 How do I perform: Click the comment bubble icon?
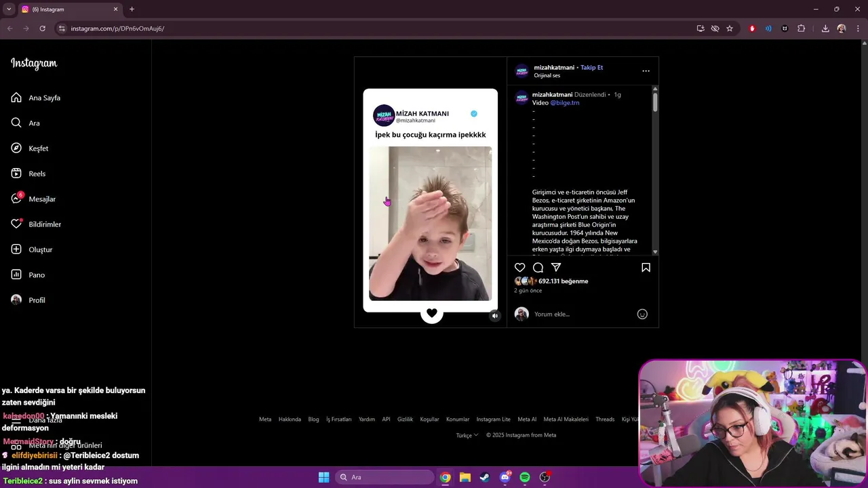click(x=538, y=268)
